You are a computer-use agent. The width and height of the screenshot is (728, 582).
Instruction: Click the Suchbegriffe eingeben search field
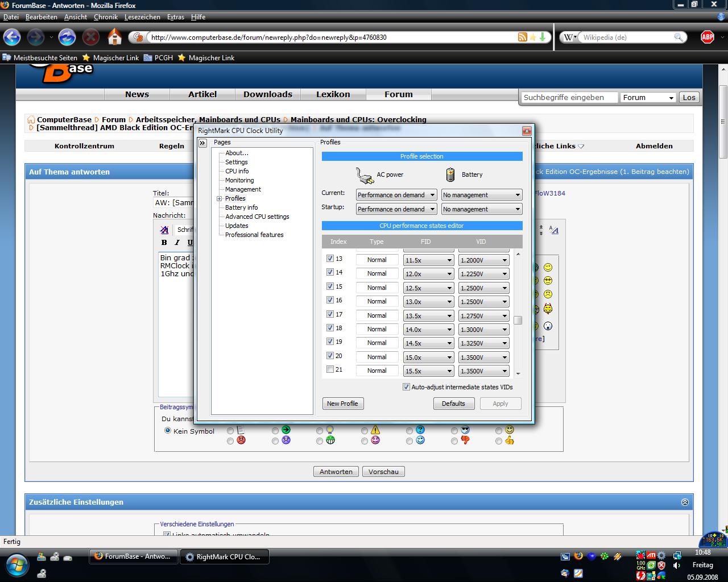click(569, 98)
